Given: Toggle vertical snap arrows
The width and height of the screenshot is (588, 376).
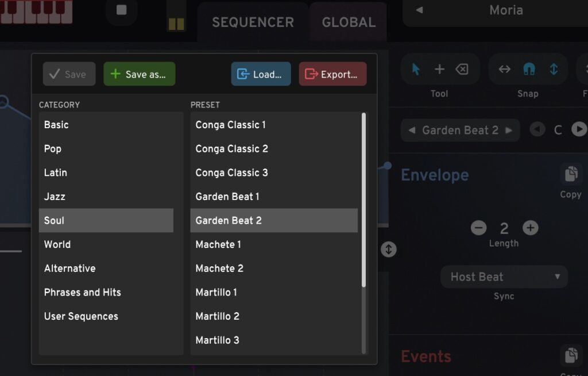Looking at the screenshot, I should (x=554, y=70).
